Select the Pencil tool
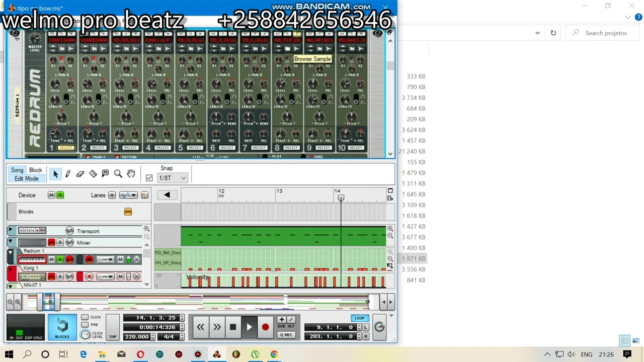 tap(68, 174)
